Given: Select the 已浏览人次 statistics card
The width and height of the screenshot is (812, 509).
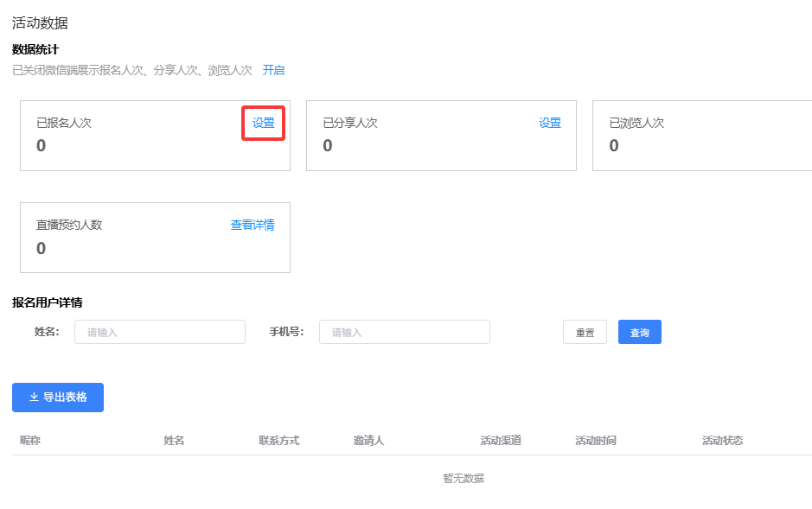Looking at the screenshot, I should [x=700, y=136].
